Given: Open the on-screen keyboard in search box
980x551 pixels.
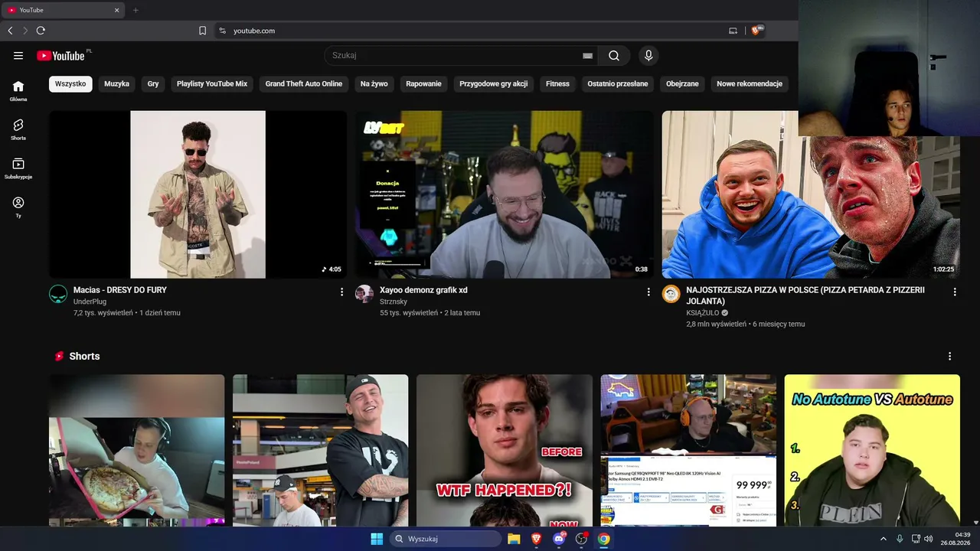Looking at the screenshot, I should pyautogui.click(x=587, y=56).
